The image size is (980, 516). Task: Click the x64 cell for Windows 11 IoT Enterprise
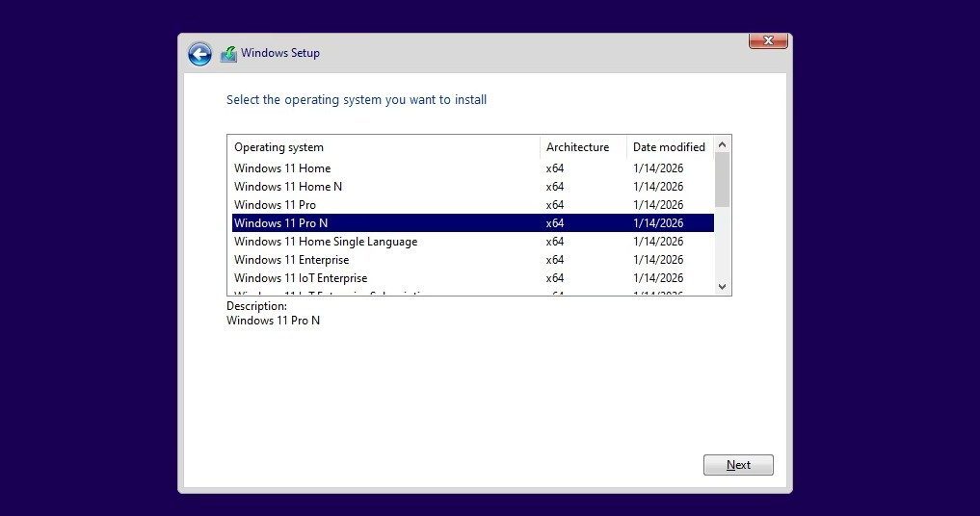554,277
